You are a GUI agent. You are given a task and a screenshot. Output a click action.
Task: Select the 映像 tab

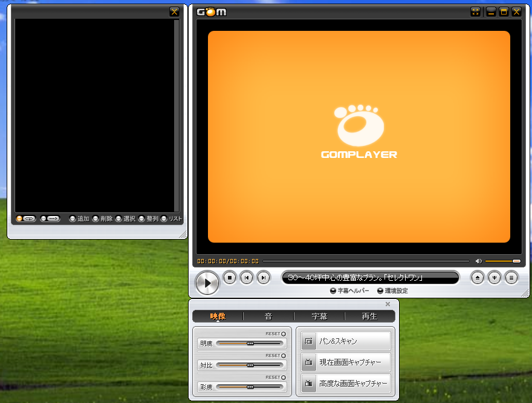coord(218,316)
